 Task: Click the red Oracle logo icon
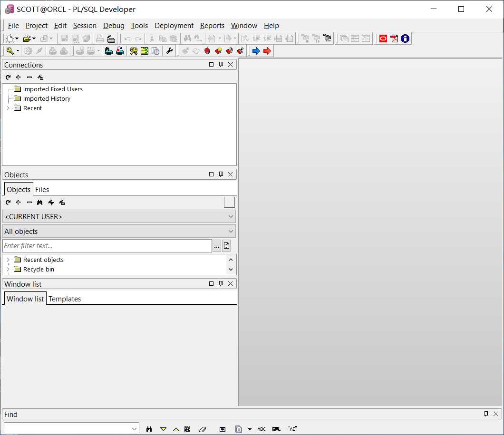pyautogui.click(x=383, y=39)
